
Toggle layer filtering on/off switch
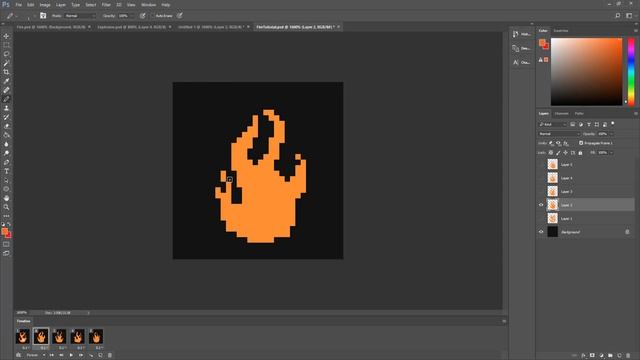tap(613, 124)
